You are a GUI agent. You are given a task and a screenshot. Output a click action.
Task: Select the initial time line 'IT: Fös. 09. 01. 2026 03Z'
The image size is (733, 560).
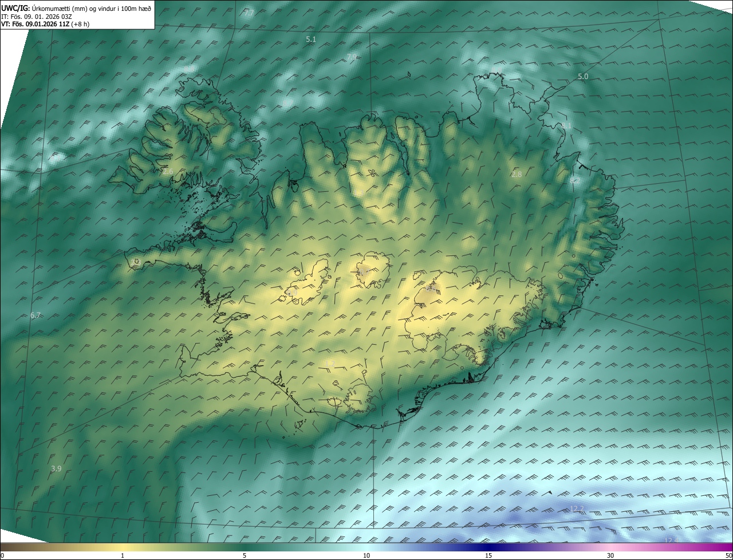[36, 16]
